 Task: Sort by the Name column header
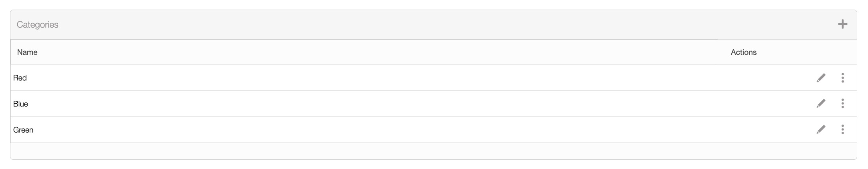27,52
